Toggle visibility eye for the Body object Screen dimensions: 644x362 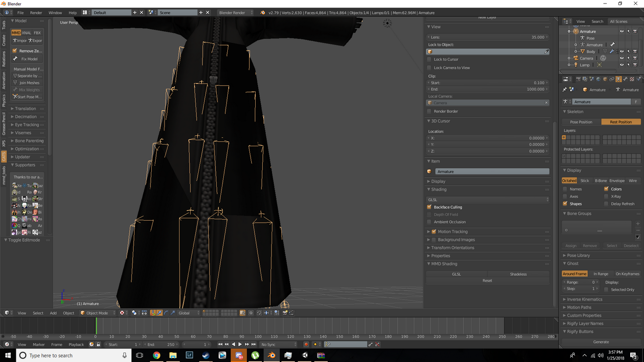pyautogui.click(x=621, y=52)
